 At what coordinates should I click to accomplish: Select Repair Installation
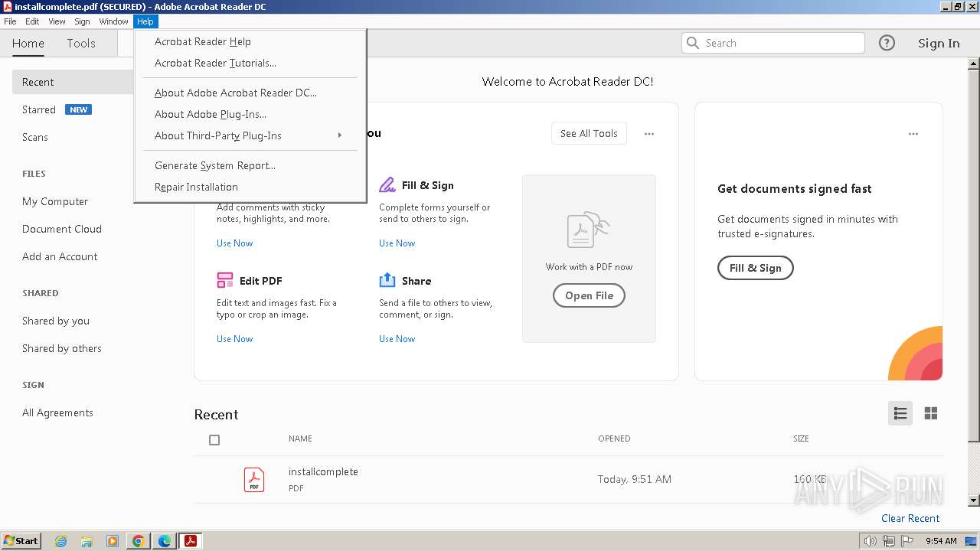click(x=250, y=187)
